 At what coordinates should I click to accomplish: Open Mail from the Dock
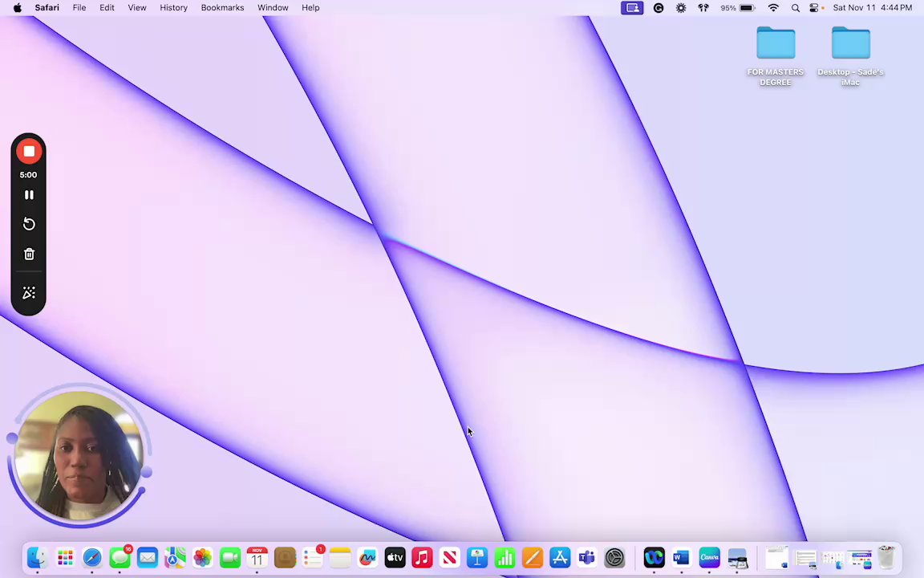[x=148, y=557]
